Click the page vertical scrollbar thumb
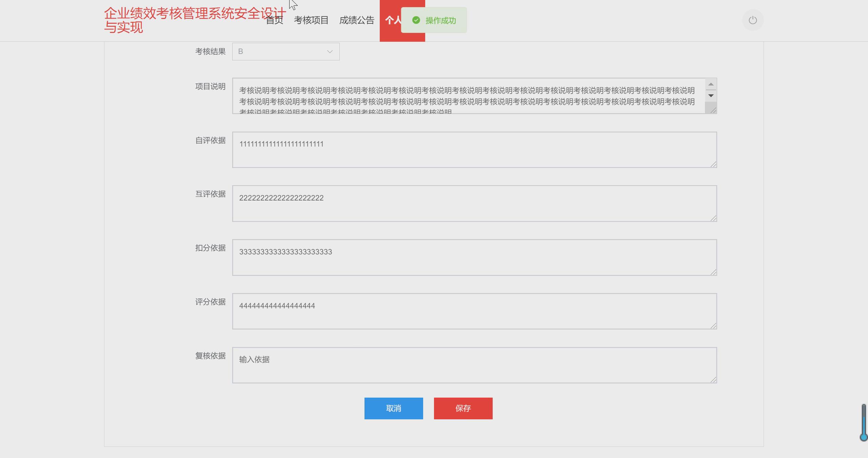This screenshot has width=868, height=458. [864, 422]
